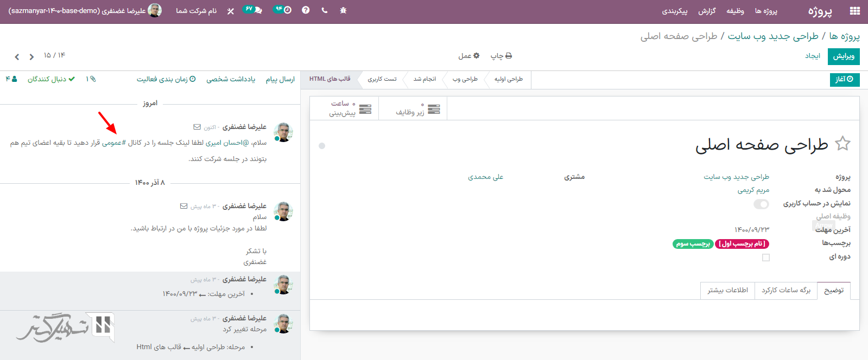Check the دوره ای checkbox

coord(765,258)
